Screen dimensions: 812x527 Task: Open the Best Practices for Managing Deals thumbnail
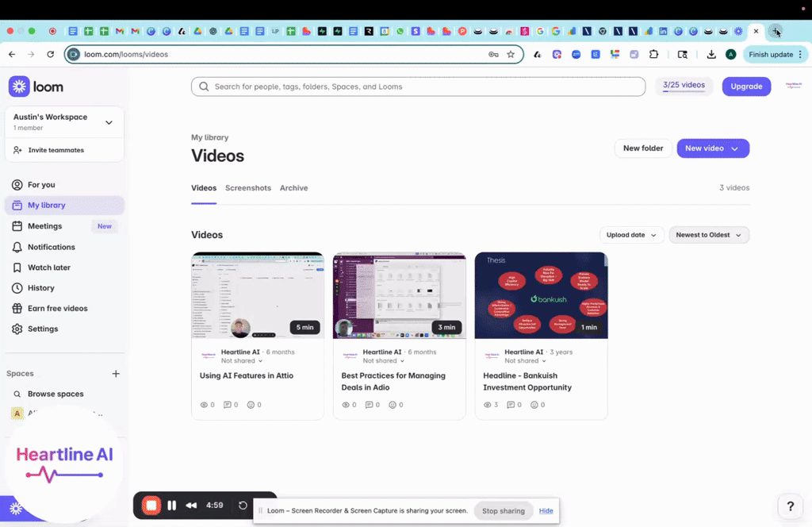coord(400,295)
